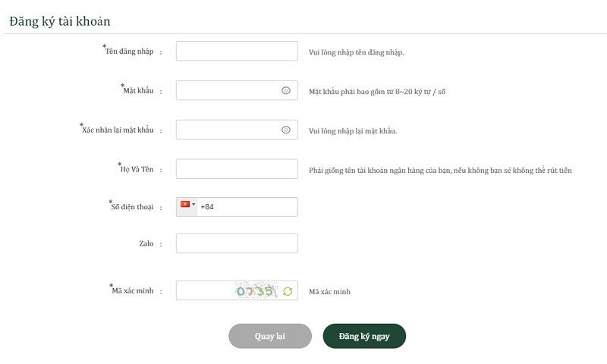Click the Tên đăng nhập field label
Image resolution: width=607 pixels, height=364 pixels.
point(130,52)
